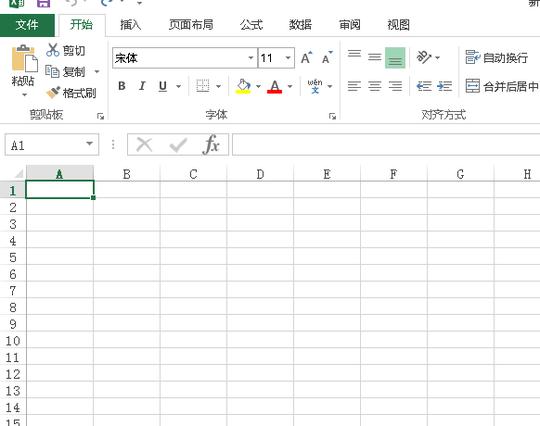This screenshot has height=426, width=540.
Task: Select column D header
Action: point(260,174)
